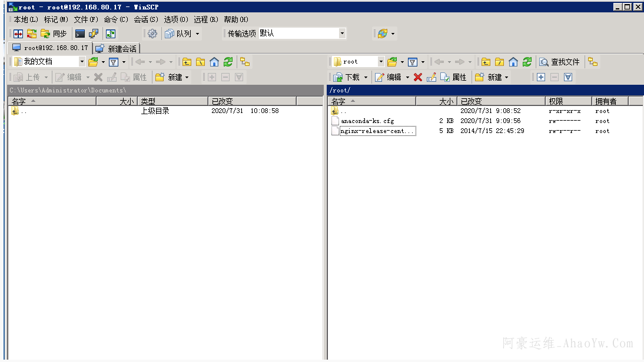Show remote directory tree icon
644x362 pixels.
(593, 62)
